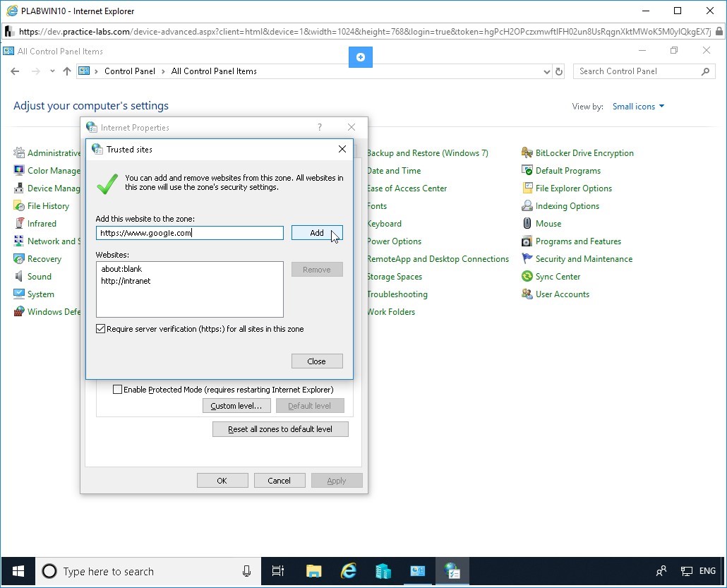Open Task View on the taskbar
727x588 pixels.
[277, 571]
